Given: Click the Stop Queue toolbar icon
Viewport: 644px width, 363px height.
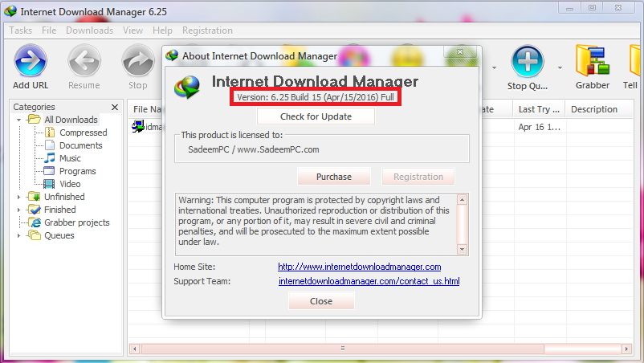Looking at the screenshot, I should click(x=528, y=61).
